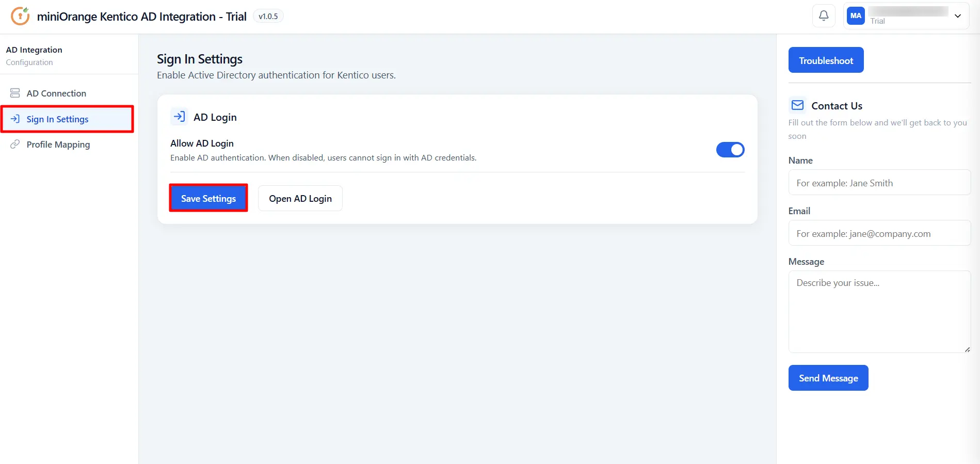The width and height of the screenshot is (980, 464).
Task: Disable the Allow AD Login toggle
Action: click(x=730, y=150)
